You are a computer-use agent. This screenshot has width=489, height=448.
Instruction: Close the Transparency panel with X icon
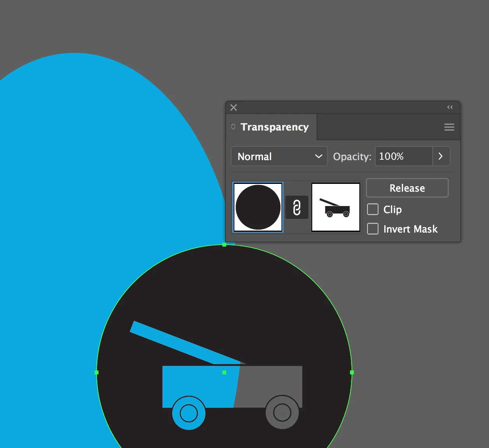point(234,108)
